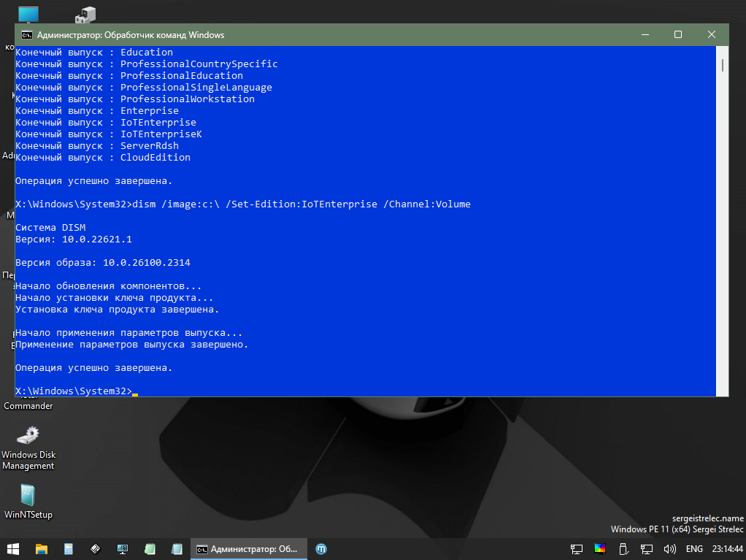
Task: Click at the X:\Windows\System32> prompt cursor
Action: 135,392
